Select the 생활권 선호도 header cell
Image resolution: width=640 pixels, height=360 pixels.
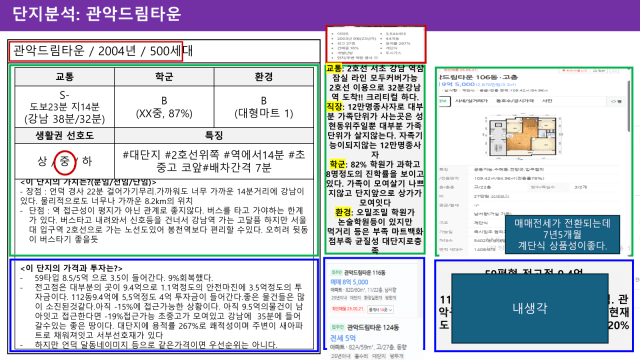[64, 136]
